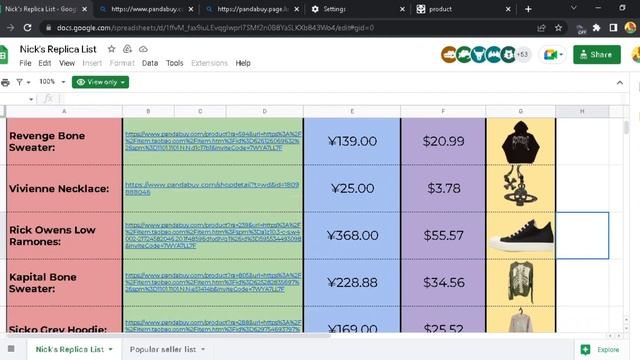The height and width of the screenshot is (360, 640).
Task: Open the browser extensions puzzle icon
Action: pyautogui.click(x=597, y=28)
